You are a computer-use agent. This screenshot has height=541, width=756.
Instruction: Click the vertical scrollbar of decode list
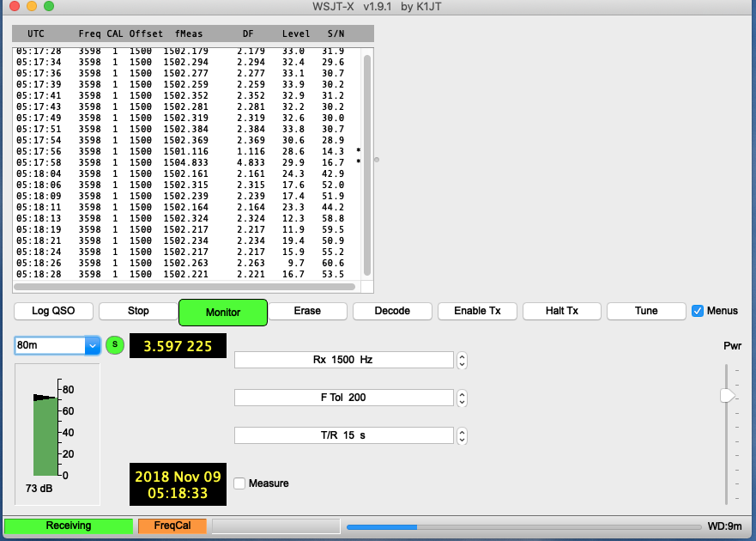click(x=367, y=165)
